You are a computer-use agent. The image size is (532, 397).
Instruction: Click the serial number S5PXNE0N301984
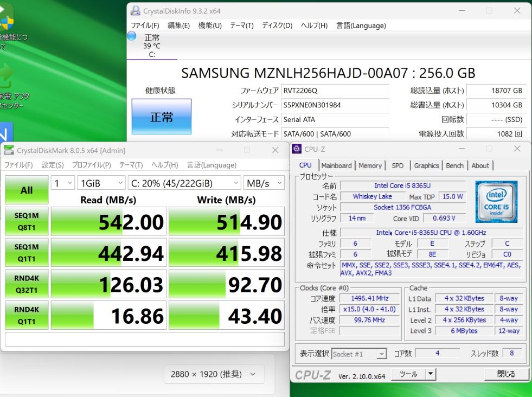tap(335, 105)
